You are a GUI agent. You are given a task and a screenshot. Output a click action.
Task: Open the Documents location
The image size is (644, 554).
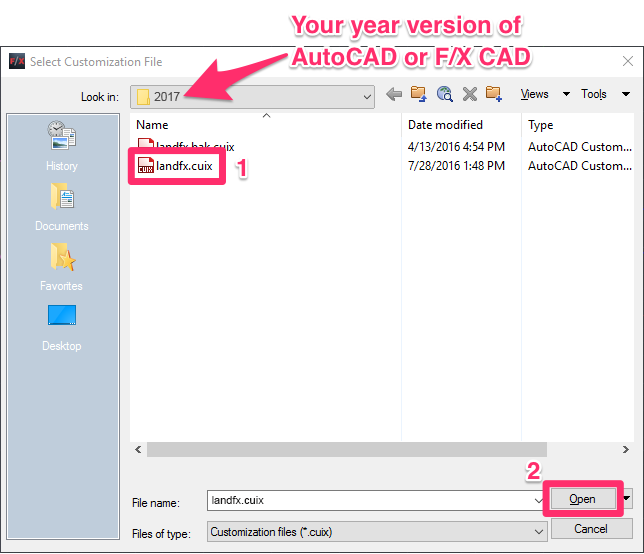tap(62, 207)
